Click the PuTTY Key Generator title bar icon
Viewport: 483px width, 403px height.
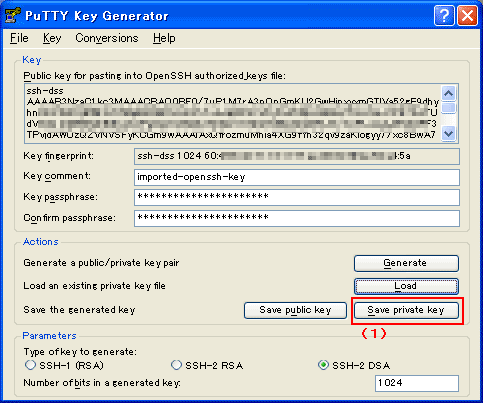coord(13,16)
